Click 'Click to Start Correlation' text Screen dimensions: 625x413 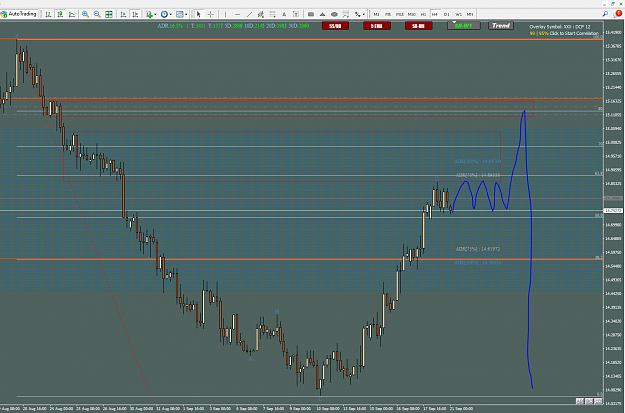click(x=574, y=33)
